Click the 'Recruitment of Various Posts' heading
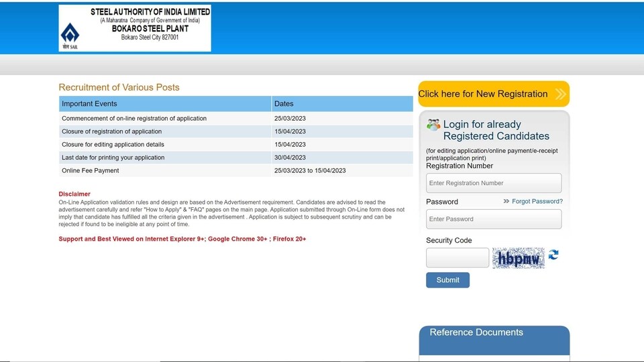644x362 pixels. point(119,87)
